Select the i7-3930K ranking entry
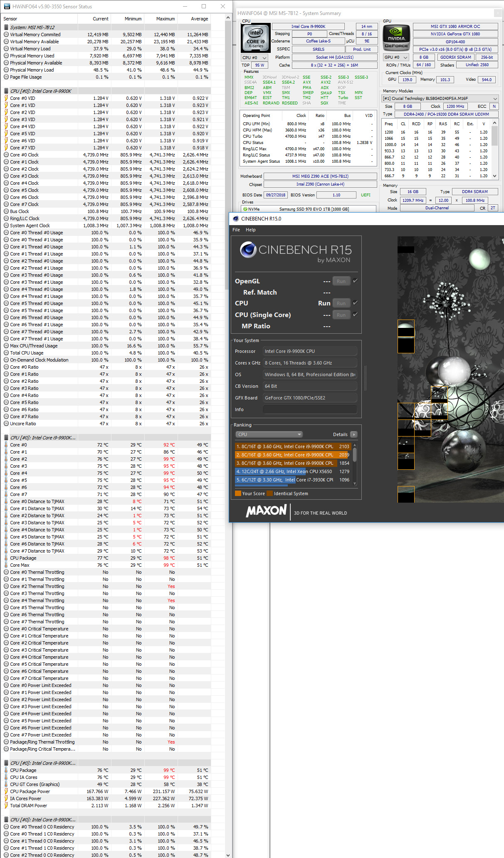This screenshot has height=858, width=504. [x=293, y=480]
